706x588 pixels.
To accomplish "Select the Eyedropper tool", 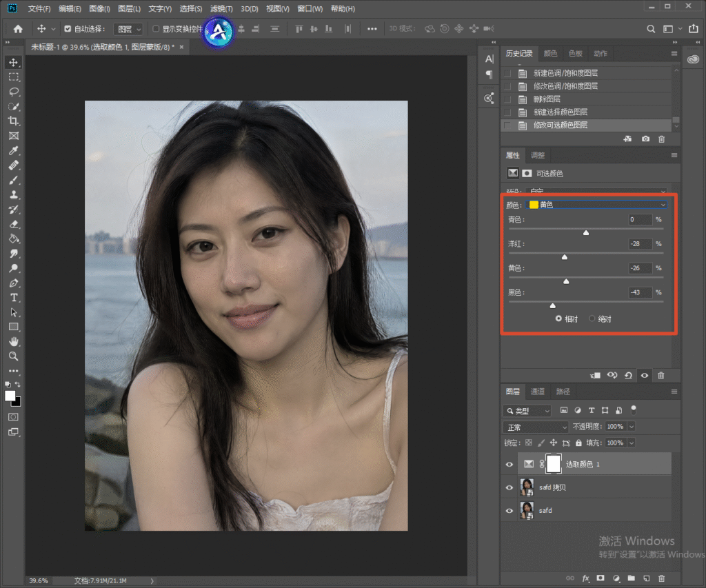I will (14, 151).
